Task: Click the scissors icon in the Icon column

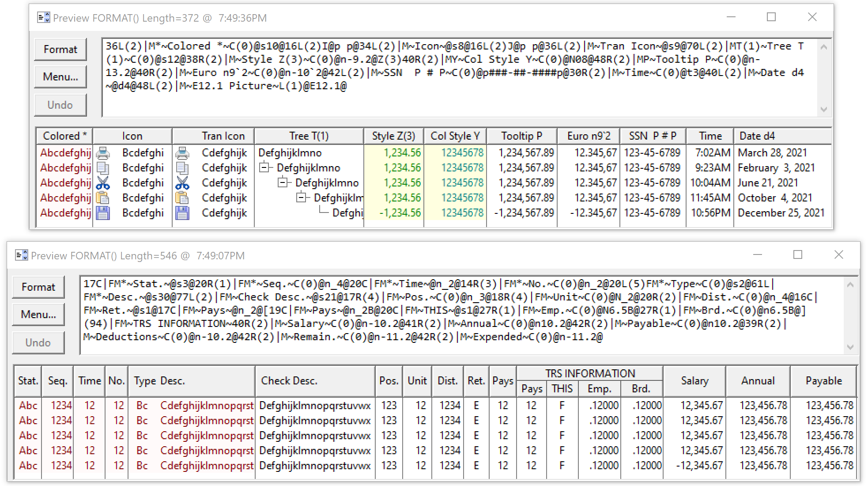Action: click(103, 183)
